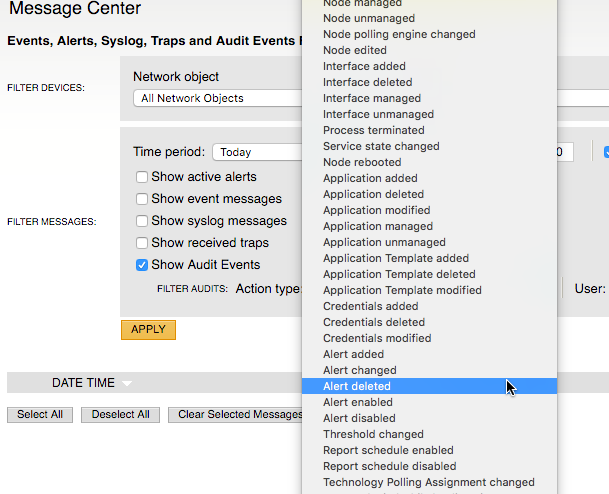The width and height of the screenshot is (609, 494).
Task: Select Credentials modified option
Action: [x=429, y=338]
